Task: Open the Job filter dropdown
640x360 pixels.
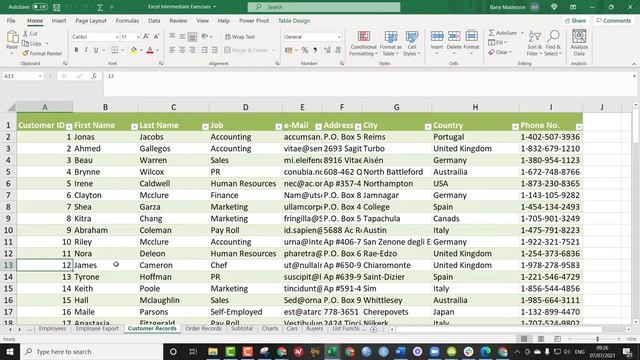Action: click(278, 127)
